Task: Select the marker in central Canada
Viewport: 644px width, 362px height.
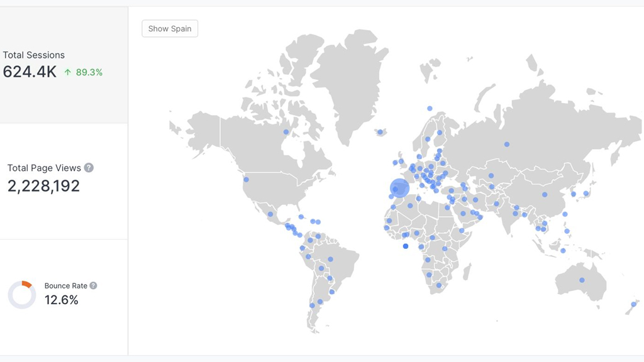Action: pos(286,132)
